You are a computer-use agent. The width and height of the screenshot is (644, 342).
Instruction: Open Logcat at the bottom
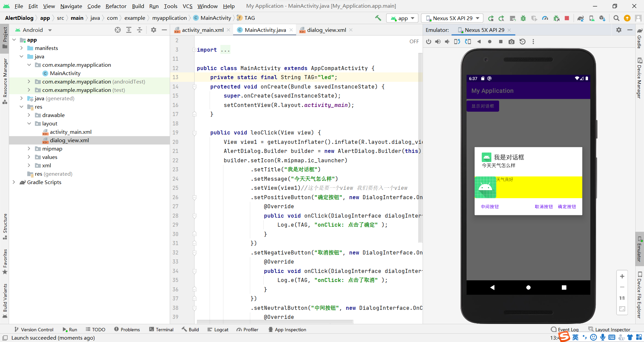pyautogui.click(x=218, y=330)
